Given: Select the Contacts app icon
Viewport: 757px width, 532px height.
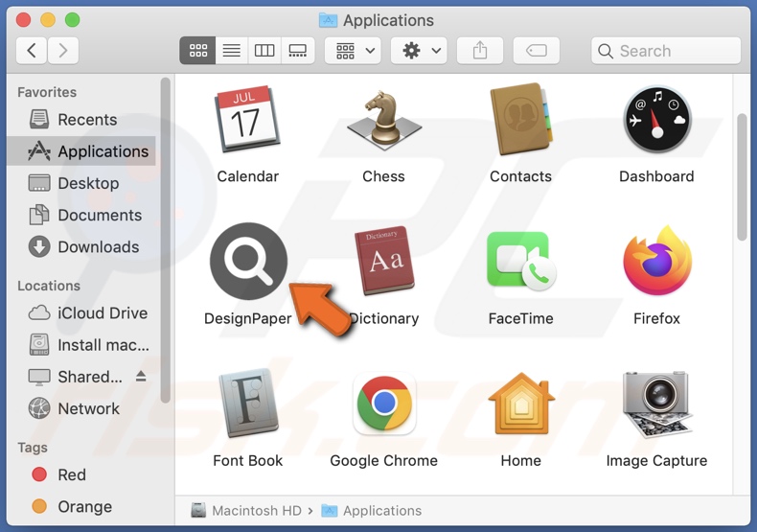Looking at the screenshot, I should 520,119.
